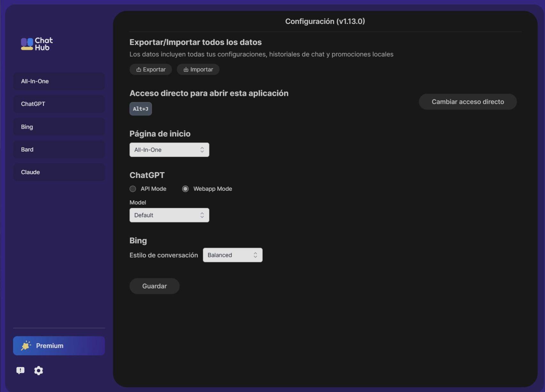Click the Estilo de conversación label

[164, 255]
